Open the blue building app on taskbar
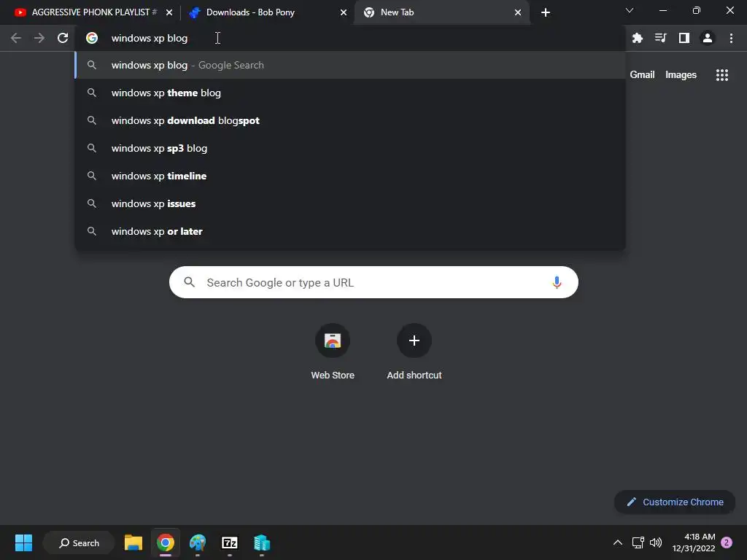This screenshot has width=747, height=560. pos(262,542)
